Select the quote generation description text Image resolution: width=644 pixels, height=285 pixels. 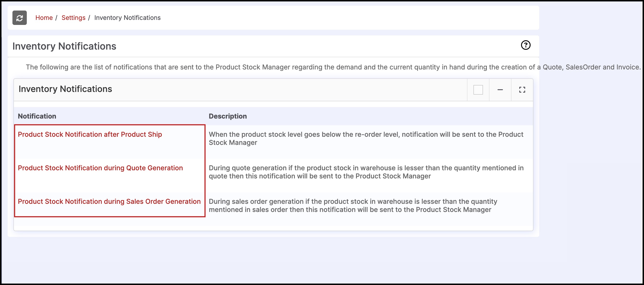pos(366,172)
